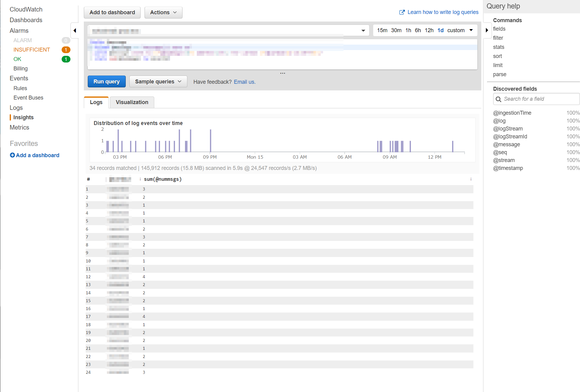This screenshot has height=392, width=580.
Task: Open Logs in the sidebar
Action: point(16,108)
